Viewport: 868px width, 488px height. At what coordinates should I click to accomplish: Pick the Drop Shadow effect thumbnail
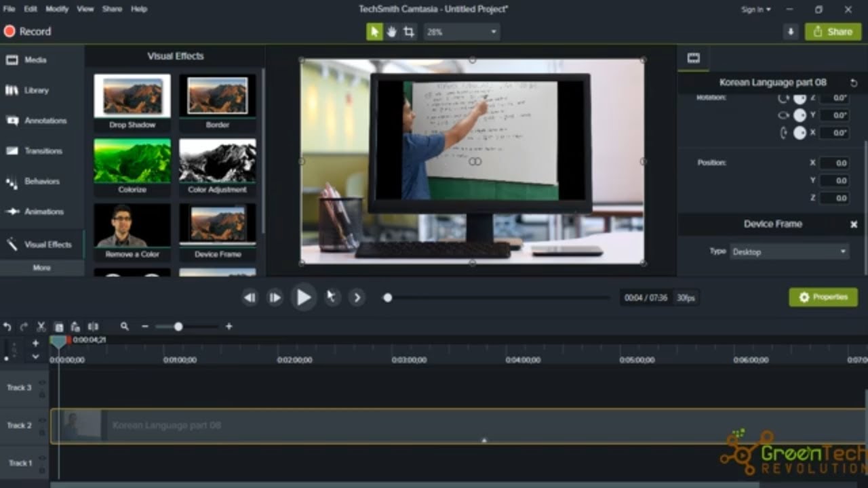pyautogui.click(x=132, y=96)
